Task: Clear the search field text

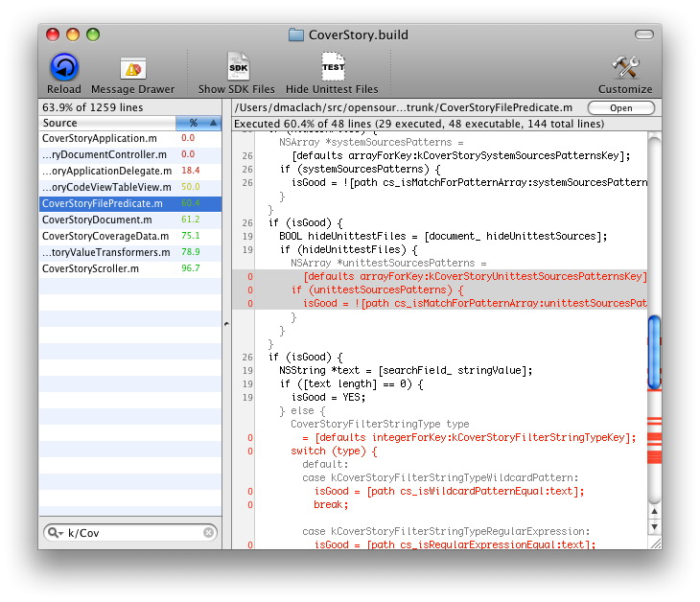Action: pos(208,533)
